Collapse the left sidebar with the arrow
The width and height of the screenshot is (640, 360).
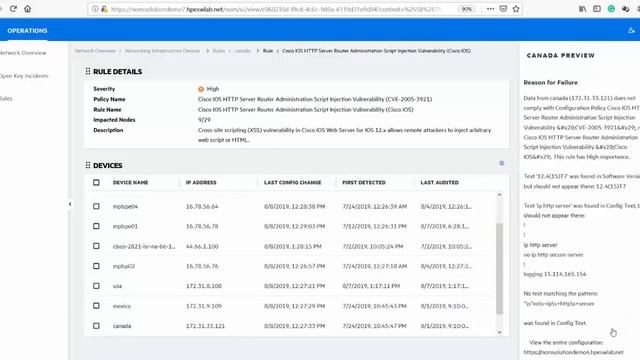click(70, 204)
